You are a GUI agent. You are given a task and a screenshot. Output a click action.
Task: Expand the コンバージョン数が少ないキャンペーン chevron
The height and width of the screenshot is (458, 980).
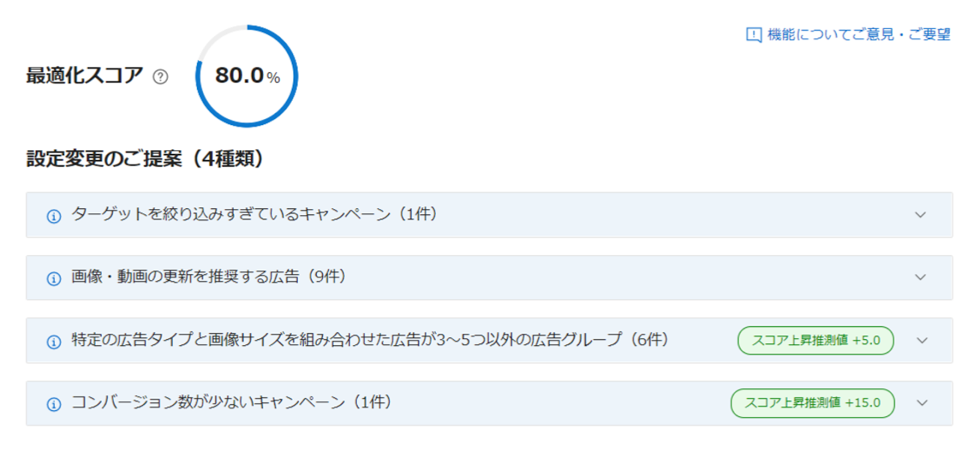click(x=922, y=403)
